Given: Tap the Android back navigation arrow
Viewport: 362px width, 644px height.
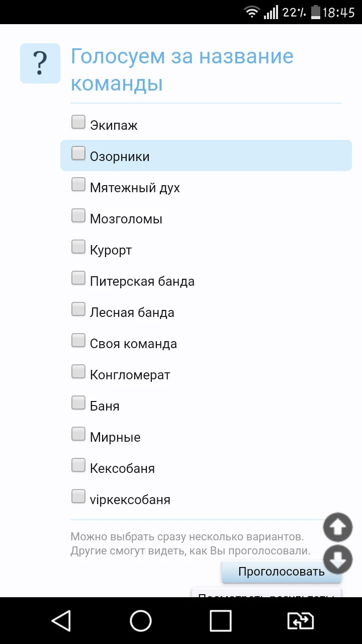Looking at the screenshot, I should (61, 621).
